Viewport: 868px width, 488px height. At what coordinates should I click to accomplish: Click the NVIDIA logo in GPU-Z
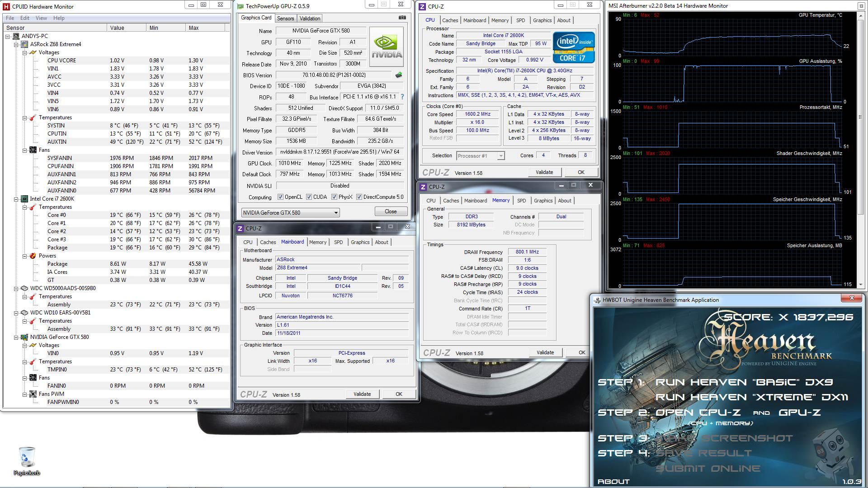(387, 47)
